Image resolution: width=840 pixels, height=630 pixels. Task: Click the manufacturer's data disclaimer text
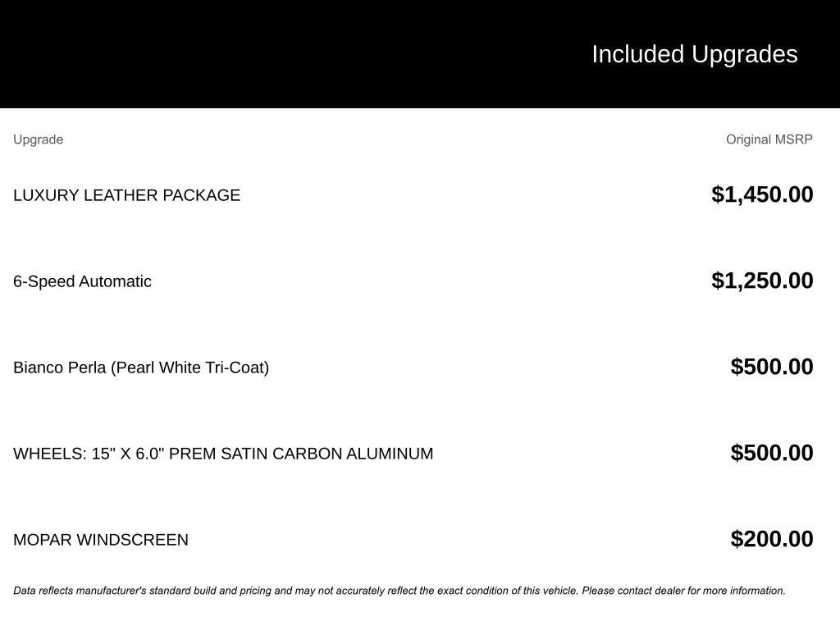point(399,591)
